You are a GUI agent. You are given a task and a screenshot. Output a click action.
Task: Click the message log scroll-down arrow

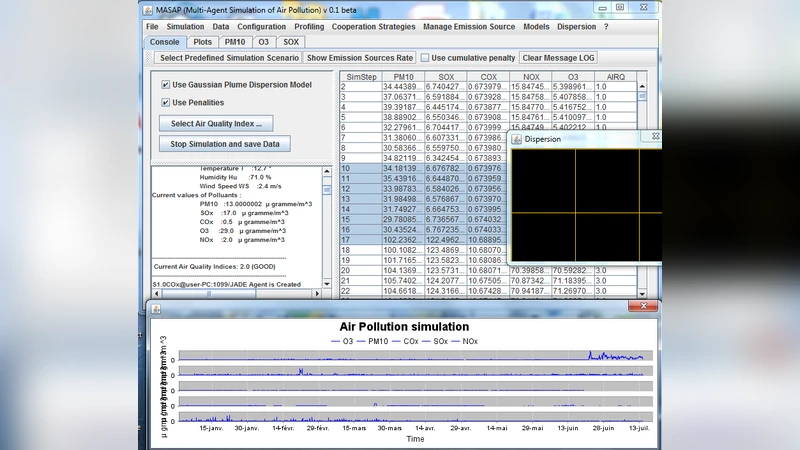click(327, 286)
